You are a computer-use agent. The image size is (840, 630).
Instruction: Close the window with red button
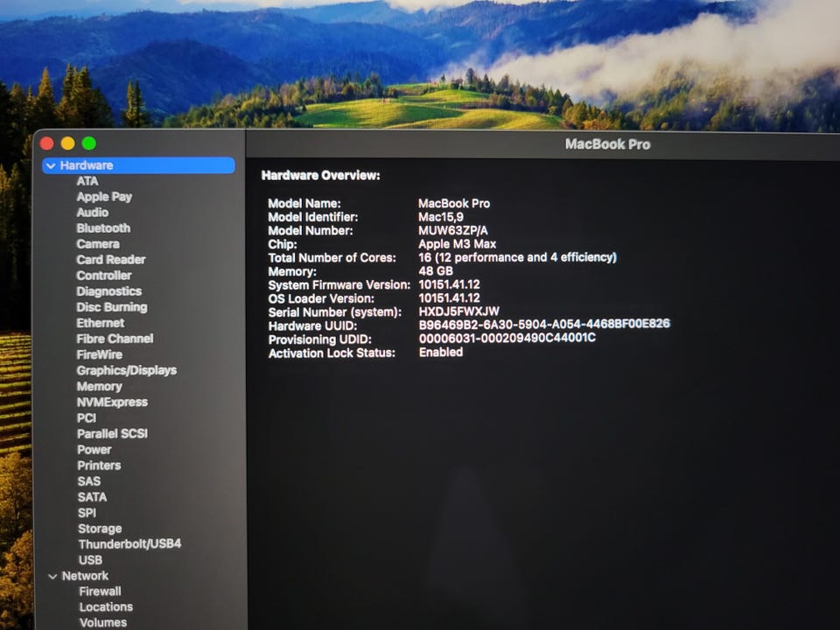pos(46,143)
